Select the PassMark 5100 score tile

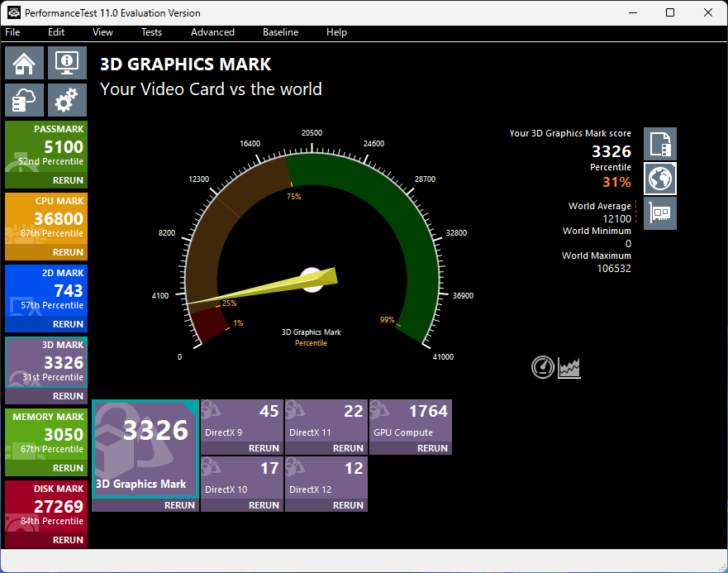46,147
